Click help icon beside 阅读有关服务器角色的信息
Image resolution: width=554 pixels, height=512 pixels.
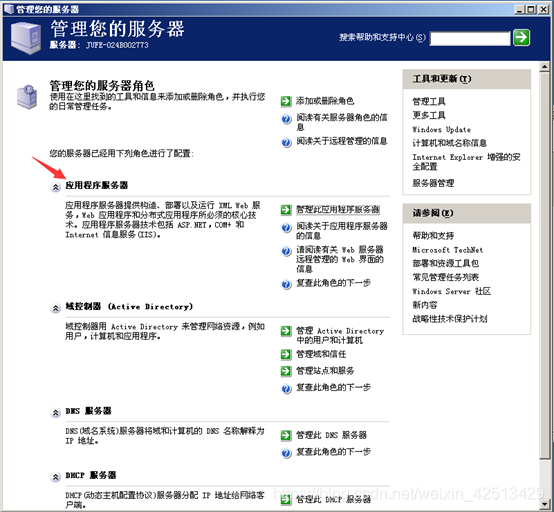pos(286,119)
